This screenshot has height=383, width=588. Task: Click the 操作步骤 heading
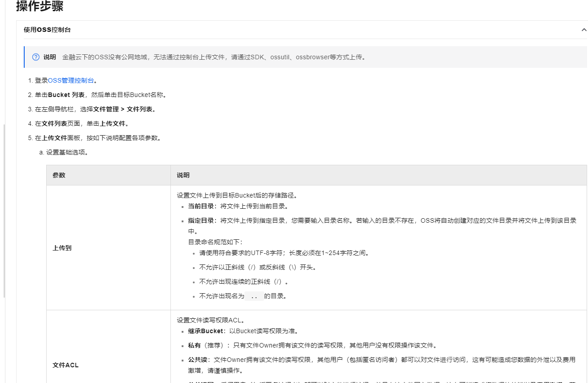[x=39, y=6]
